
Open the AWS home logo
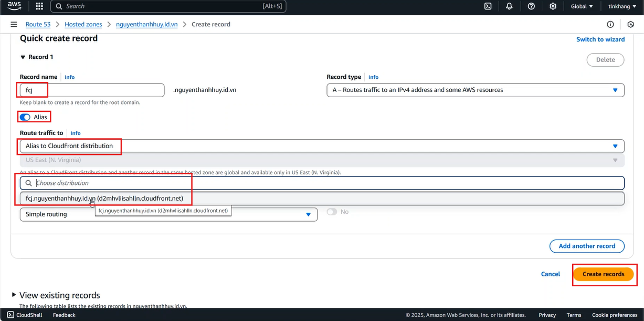[15, 6]
